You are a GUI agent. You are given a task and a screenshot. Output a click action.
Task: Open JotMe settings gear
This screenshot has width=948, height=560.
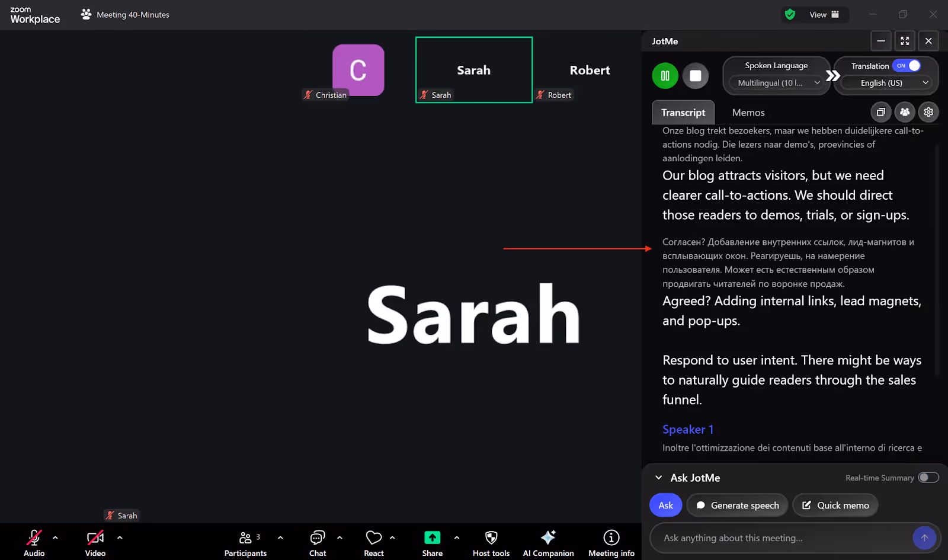pyautogui.click(x=928, y=112)
